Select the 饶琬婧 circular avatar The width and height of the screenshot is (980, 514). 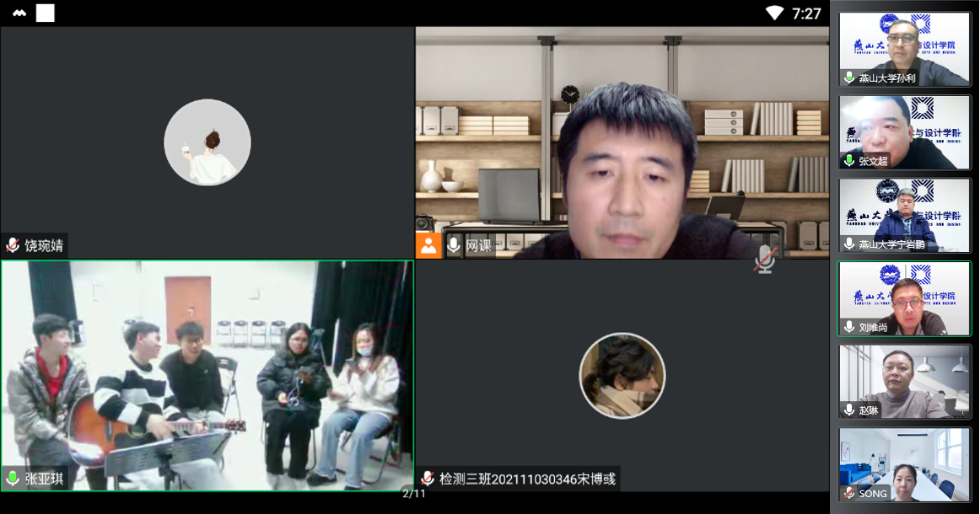click(207, 142)
